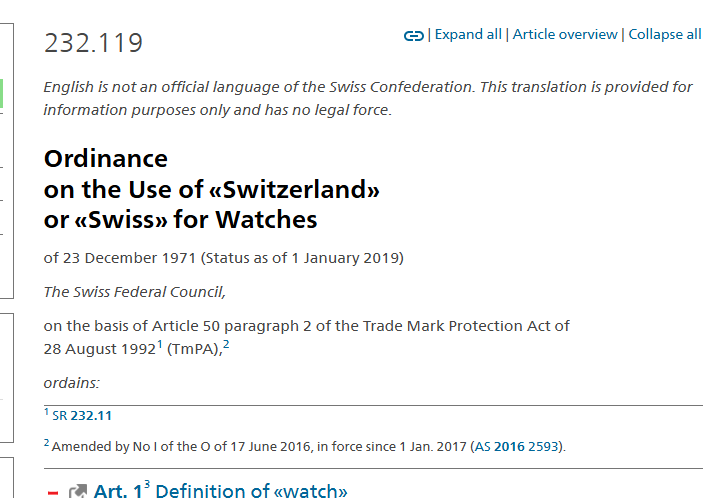Viewport: 703px width, 498px height.
Task: Open the share arrow icon beside Art. 1
Action: pos(78,492)
